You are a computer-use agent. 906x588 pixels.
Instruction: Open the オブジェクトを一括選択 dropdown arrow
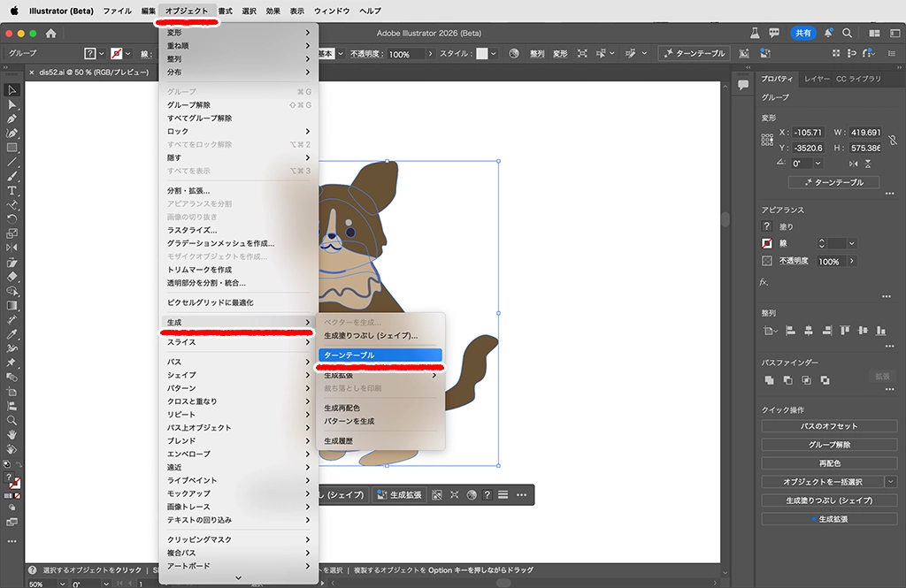click(x=890, y=482)
